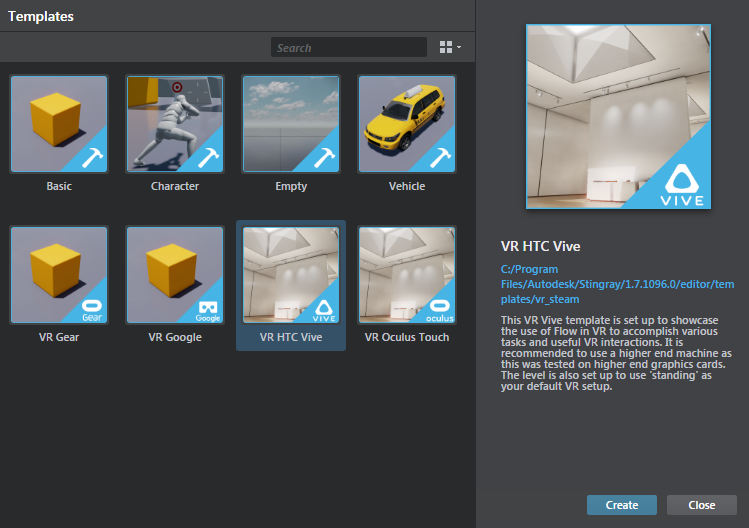The image size is (749, 528).
Task: Click the template Search field
Action: [349, 47]
